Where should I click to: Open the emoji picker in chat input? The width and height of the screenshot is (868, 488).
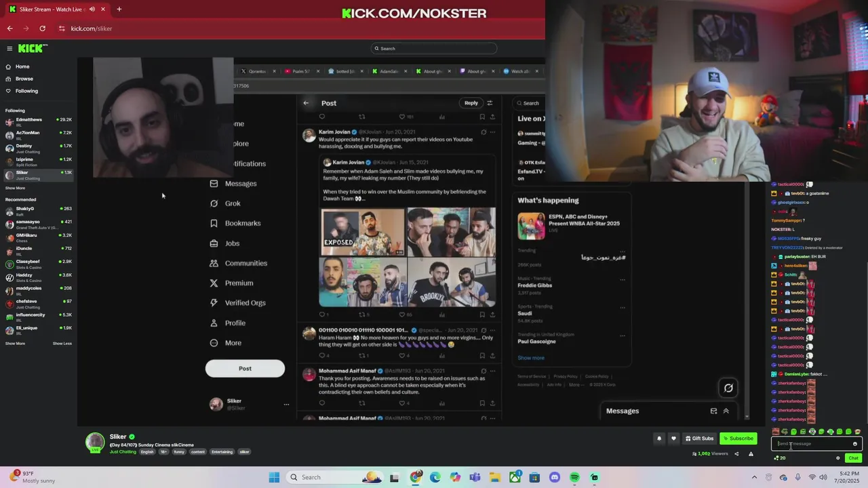click(x=855, y=444)
